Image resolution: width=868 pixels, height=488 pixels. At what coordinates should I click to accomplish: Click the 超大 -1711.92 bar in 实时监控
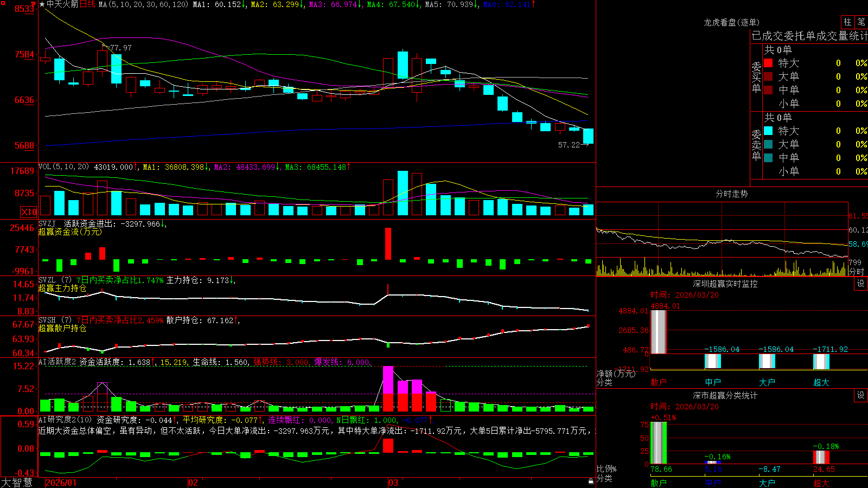tap(821, 361)
